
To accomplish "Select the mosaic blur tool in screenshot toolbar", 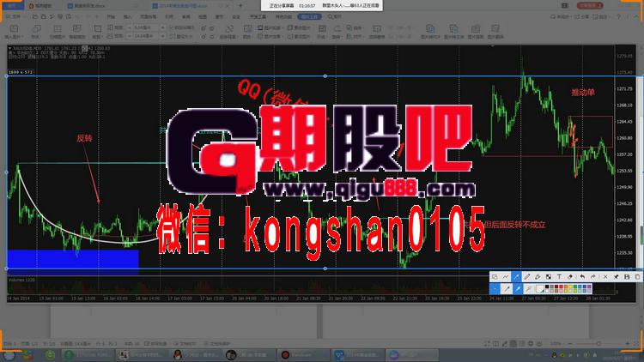I will [549, 277].
